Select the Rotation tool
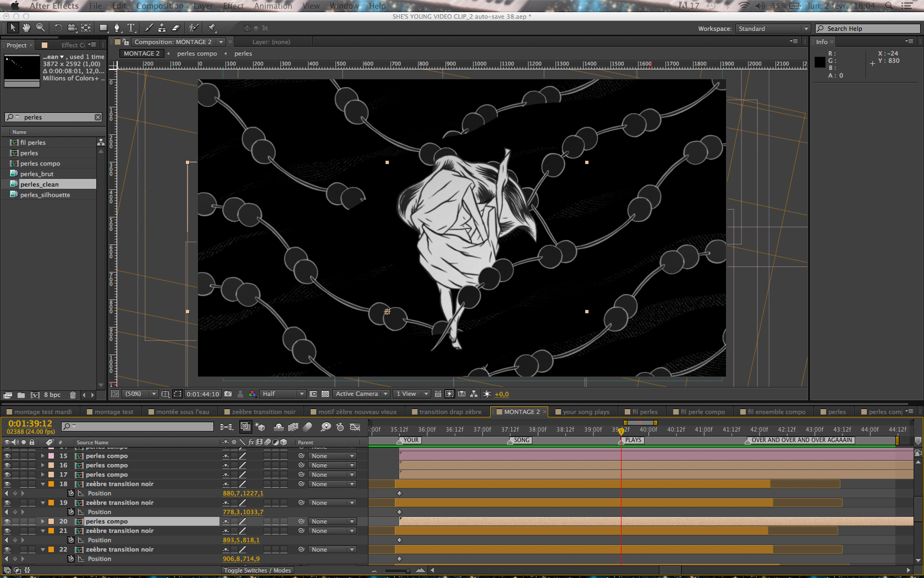The height and width of the screenshot is (578, 924). click(x=58, y=28)
